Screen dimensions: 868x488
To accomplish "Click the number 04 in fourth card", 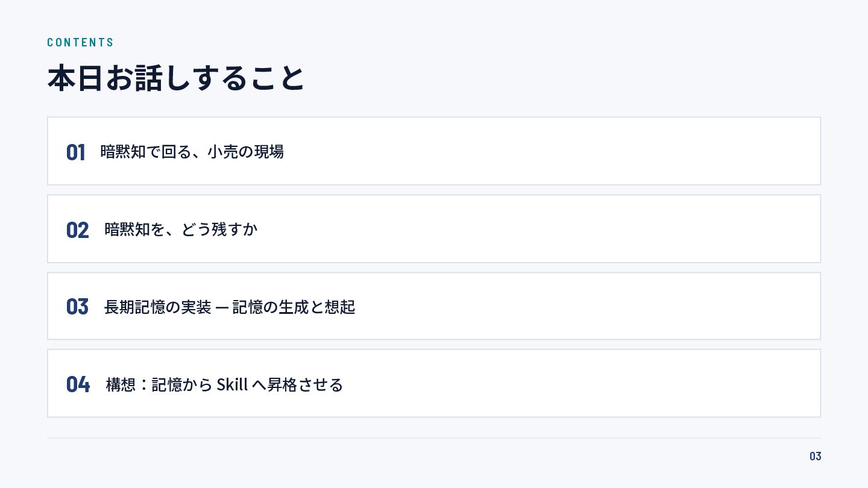I will [78, 384].
